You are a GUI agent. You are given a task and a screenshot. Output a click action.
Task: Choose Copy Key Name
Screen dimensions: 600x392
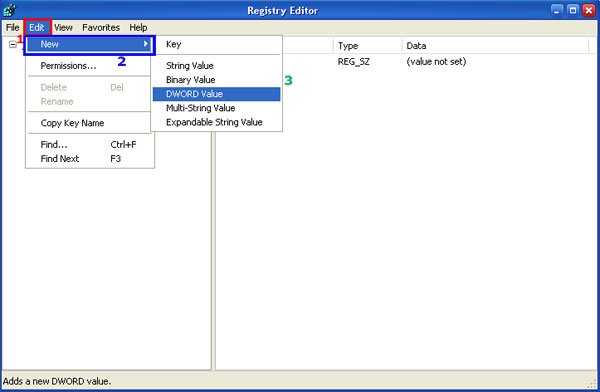pyautogui.click(x=90, y=123)
